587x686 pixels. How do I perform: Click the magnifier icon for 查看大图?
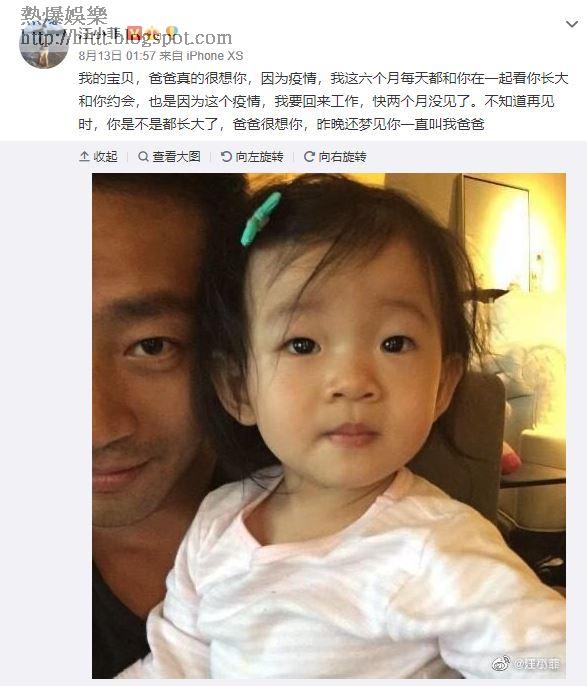click(x=143, y=156)
